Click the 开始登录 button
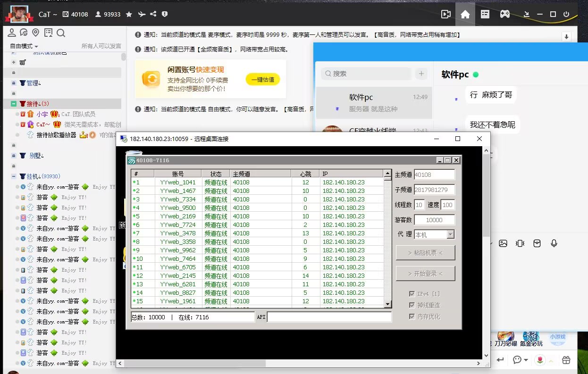 pos(425,274)
